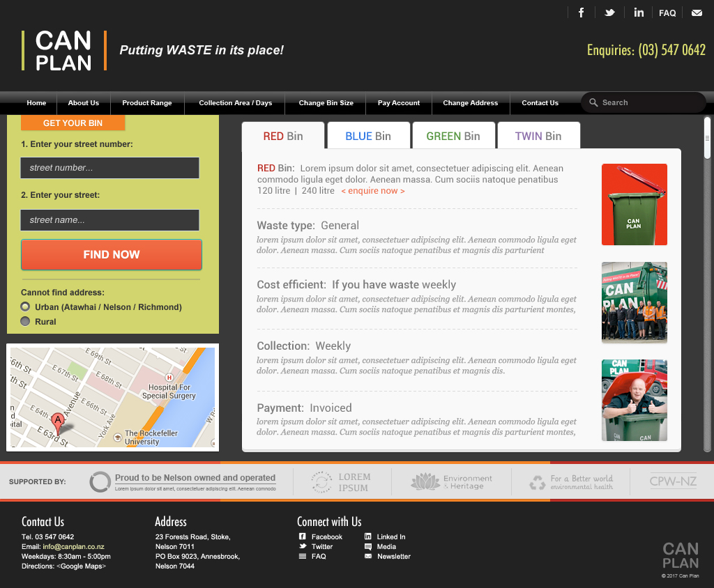
Task: Click the circular Nelson owned logo icon
Action: [100, 481]
